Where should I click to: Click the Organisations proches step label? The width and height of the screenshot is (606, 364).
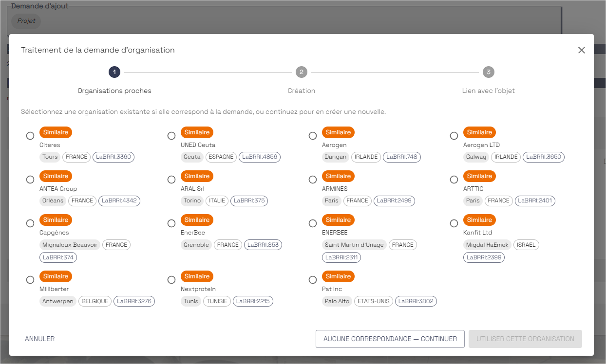pyautogui.click(x=114, y=91)
